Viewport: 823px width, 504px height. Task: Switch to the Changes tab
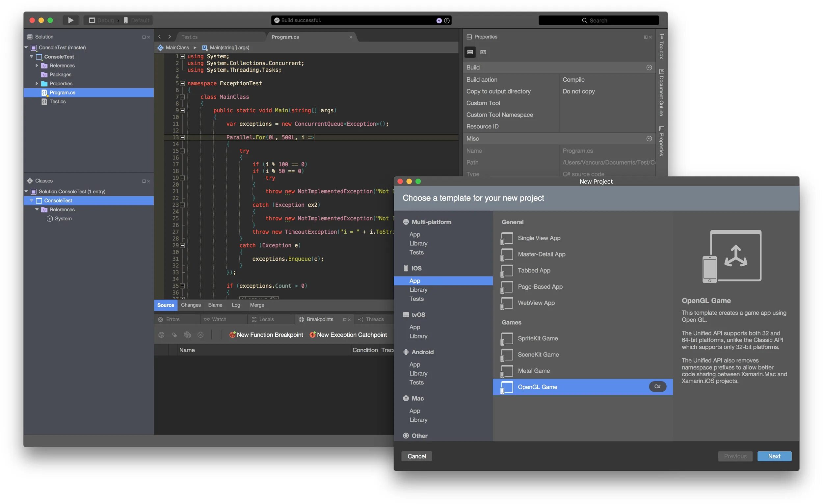[191, 305]
